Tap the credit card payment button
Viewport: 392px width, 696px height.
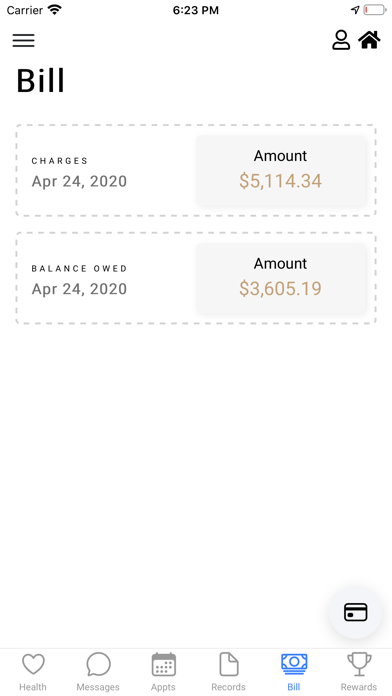click(356, 612)
